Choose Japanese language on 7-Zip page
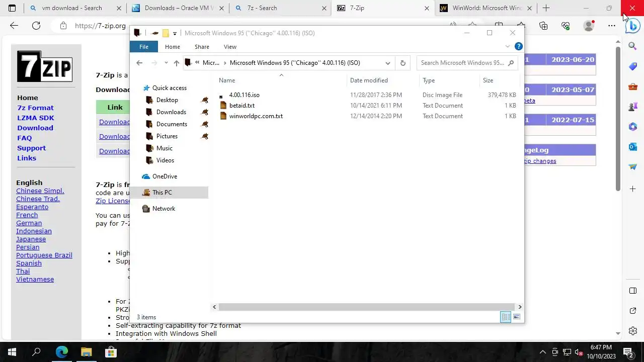Viewport: 644px width, 362px height. (x=31, y=239)
